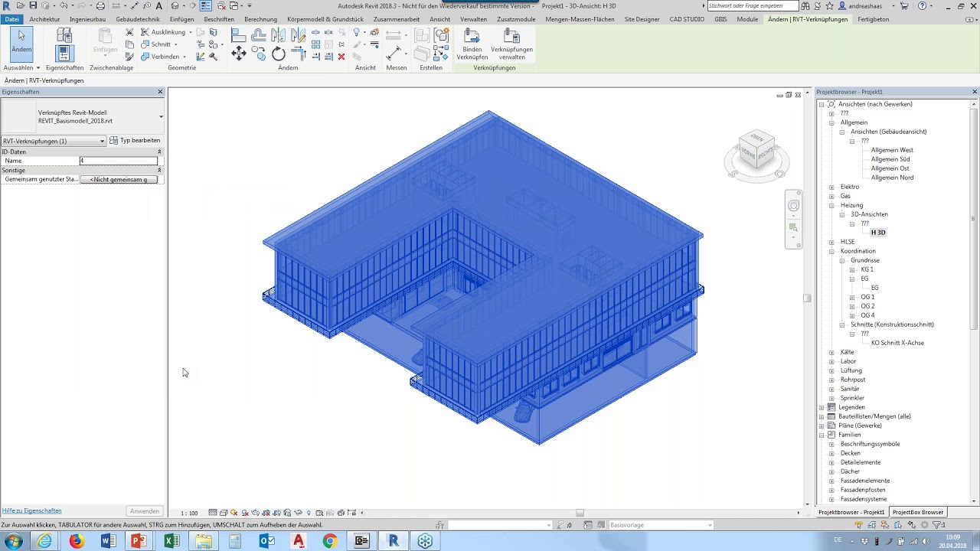
Task: Expand the OG 2 floor plan node
Action: (x=852, y=306)
